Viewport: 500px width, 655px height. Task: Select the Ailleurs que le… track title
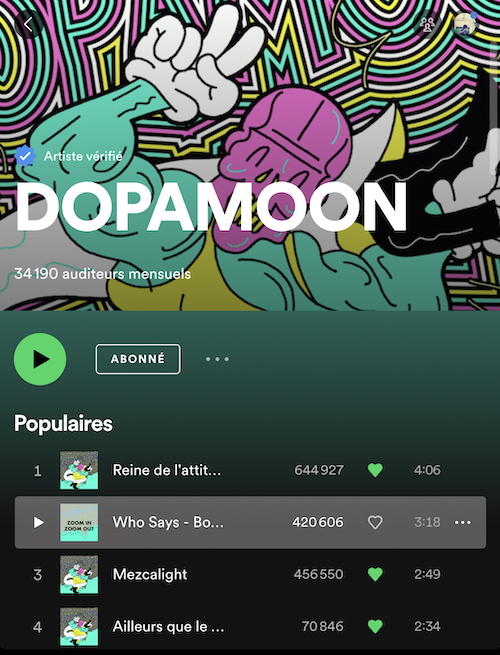point(168,627)
